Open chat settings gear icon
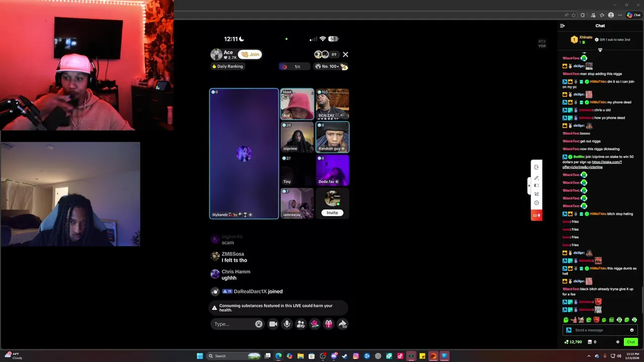 [618, 342]
